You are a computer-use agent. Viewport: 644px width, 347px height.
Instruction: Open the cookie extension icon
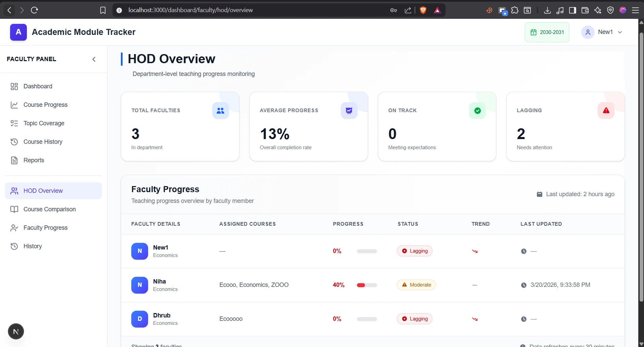[x=490, y=10]
